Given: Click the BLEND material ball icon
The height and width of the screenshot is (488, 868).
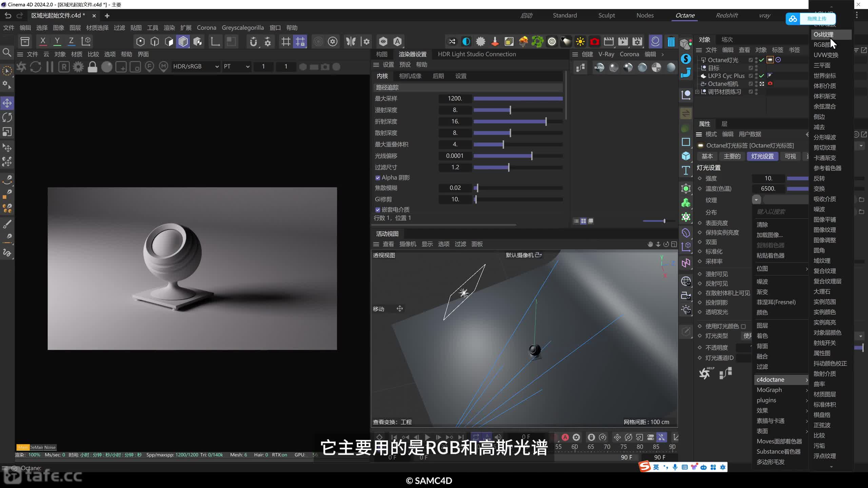Looking at the screenshot, I should (x=599, y=67).
